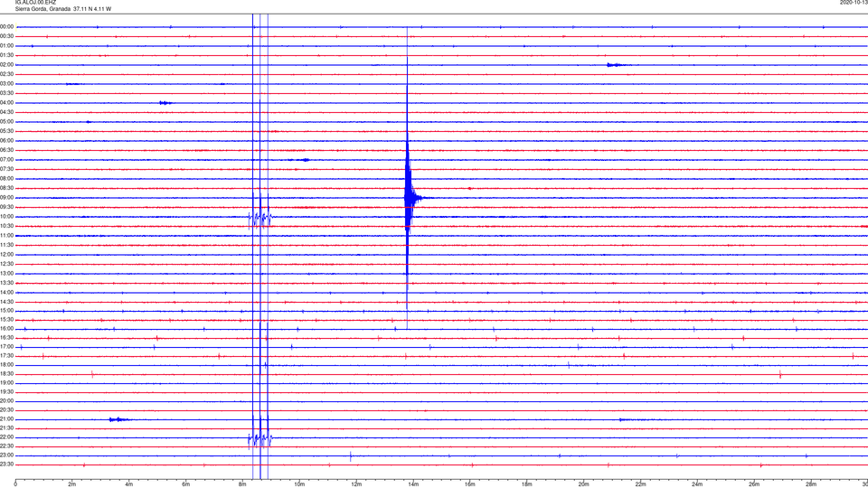The height and width of the screenshot is (488, 868).
Task: Select the 20:00 trace time label
Action: coord(7,401)
